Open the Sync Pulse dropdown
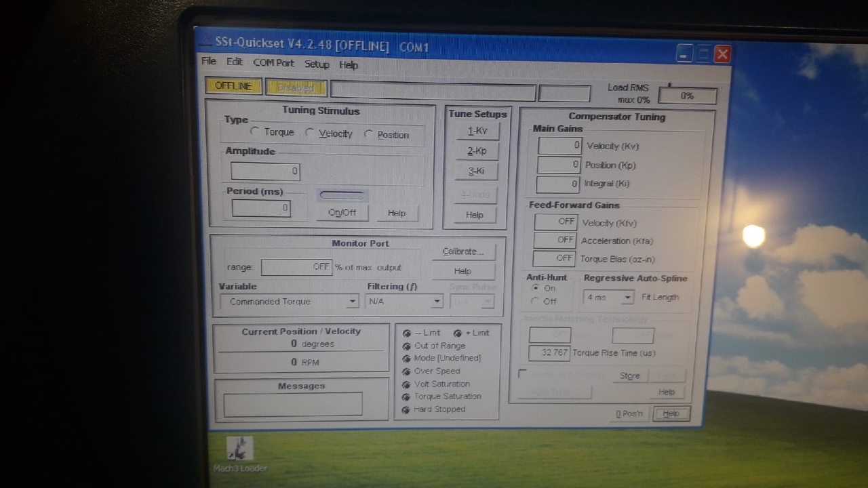 472,301
